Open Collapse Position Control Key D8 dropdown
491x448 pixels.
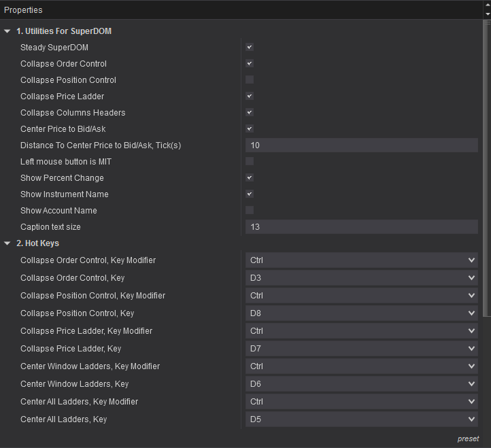[362, 313]
